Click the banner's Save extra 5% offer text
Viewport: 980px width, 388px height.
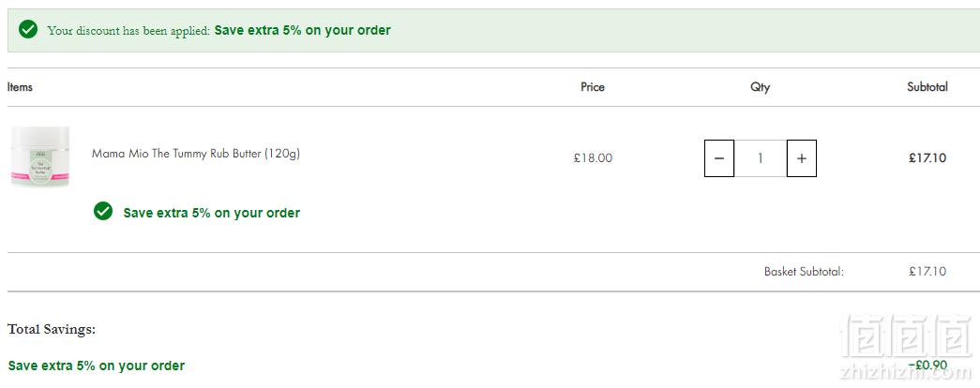tap(303, 30)
